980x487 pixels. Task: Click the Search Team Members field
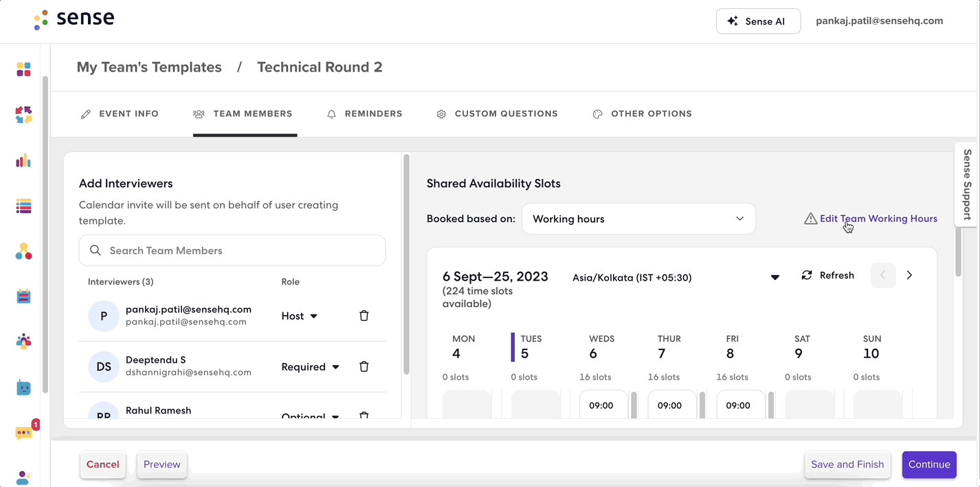point(232,250)
